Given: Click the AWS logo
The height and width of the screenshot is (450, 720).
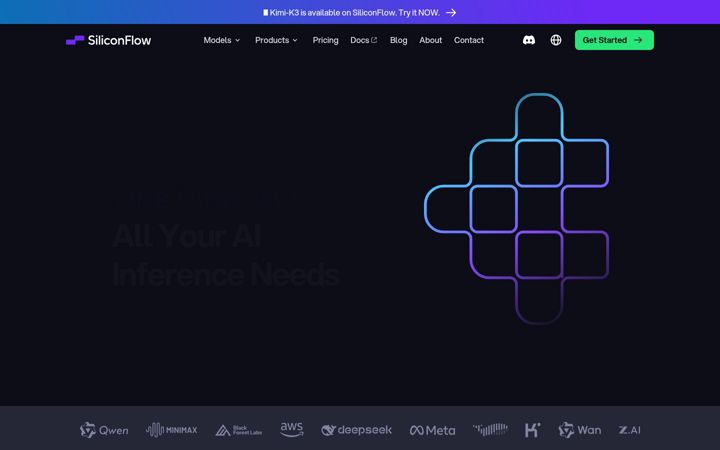Looking at the screenshot, I should 292,430.
